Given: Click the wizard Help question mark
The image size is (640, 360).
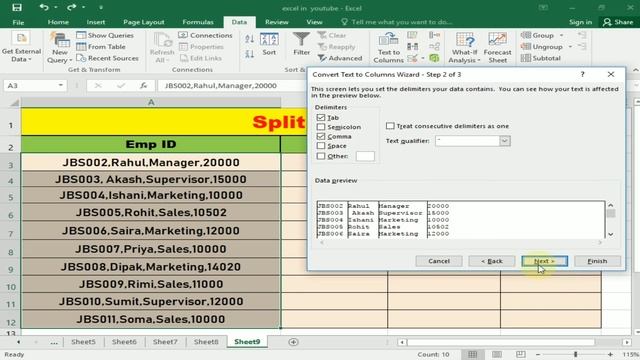Looking at the screenshot, I should pos(582,74).
